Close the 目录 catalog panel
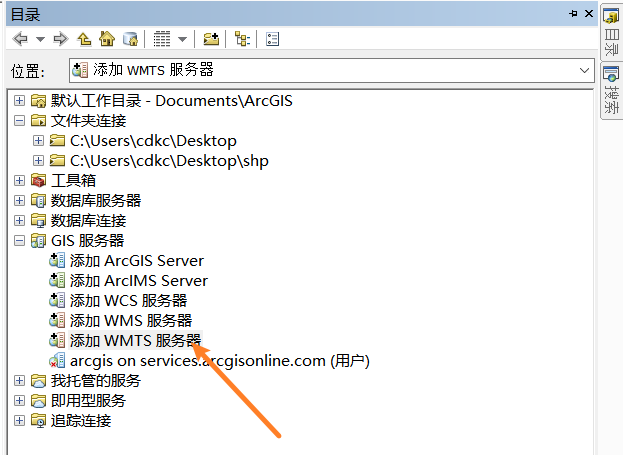This screenshot has height=455, width=623. pos(589,14)
